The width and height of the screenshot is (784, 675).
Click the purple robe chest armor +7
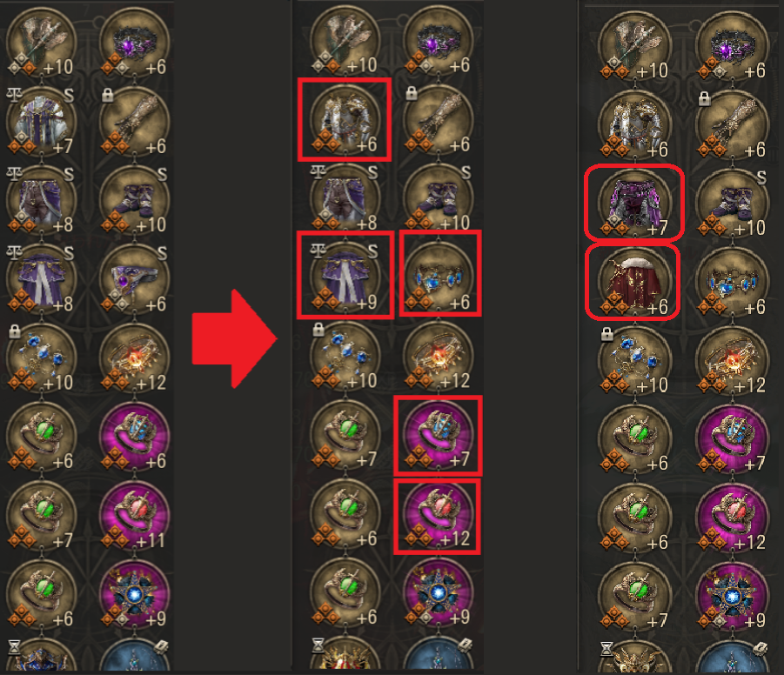point(41,121)
